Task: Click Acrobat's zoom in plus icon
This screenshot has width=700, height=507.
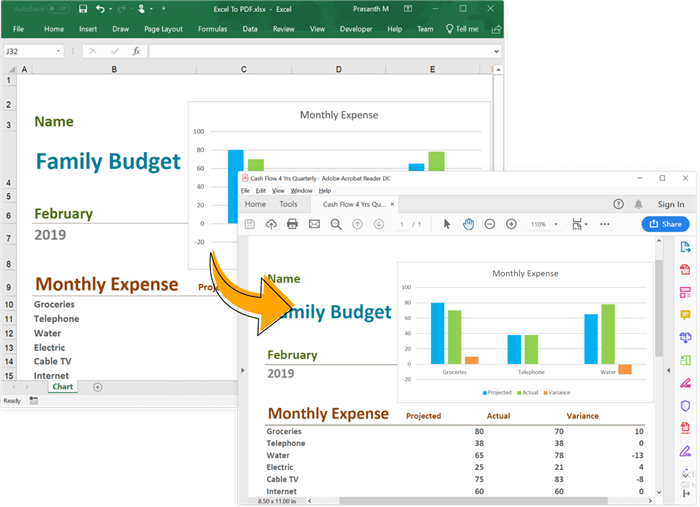Action: click(511, 224)
